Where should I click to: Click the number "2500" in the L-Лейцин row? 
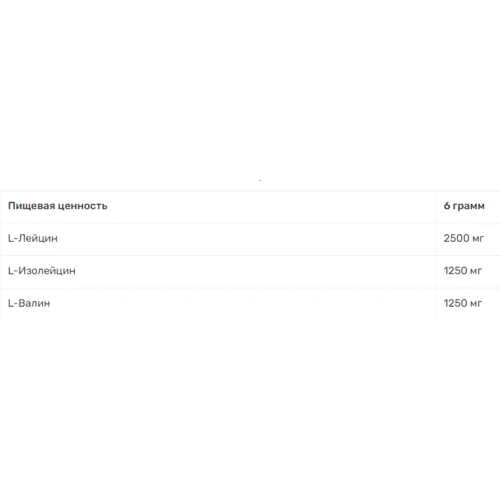(456, 238)
